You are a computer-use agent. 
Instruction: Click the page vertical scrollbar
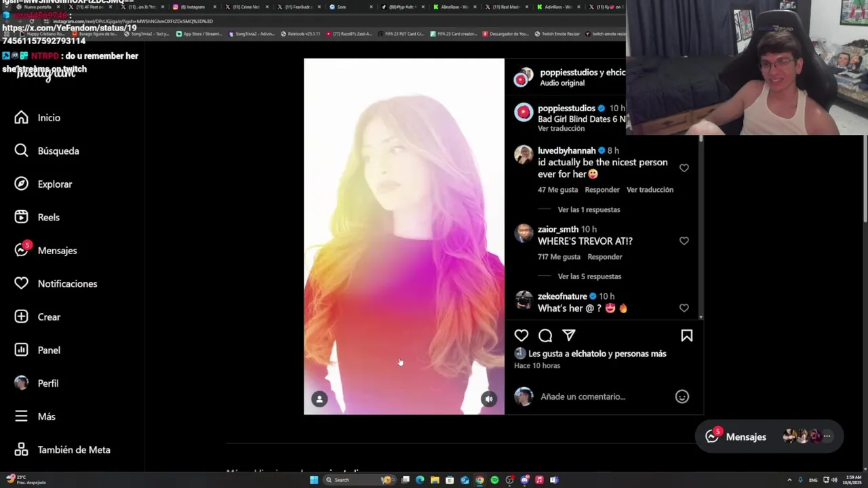coord(865,176)
